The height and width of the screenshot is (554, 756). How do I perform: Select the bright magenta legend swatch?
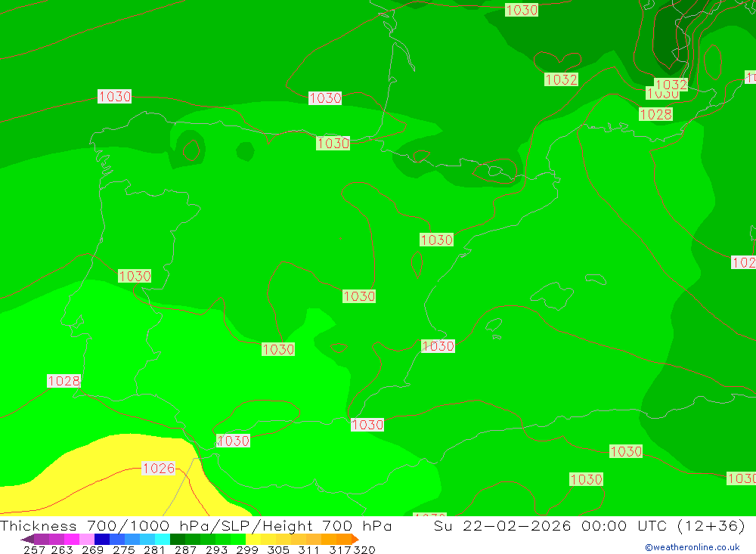click(x=72, y=539)
